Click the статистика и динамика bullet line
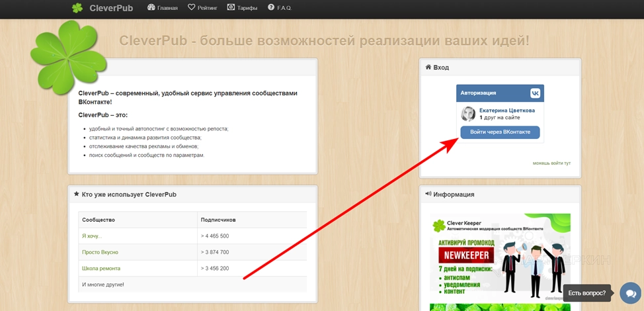The height and width of the screenshot is (311, 644). click(145, 138)
